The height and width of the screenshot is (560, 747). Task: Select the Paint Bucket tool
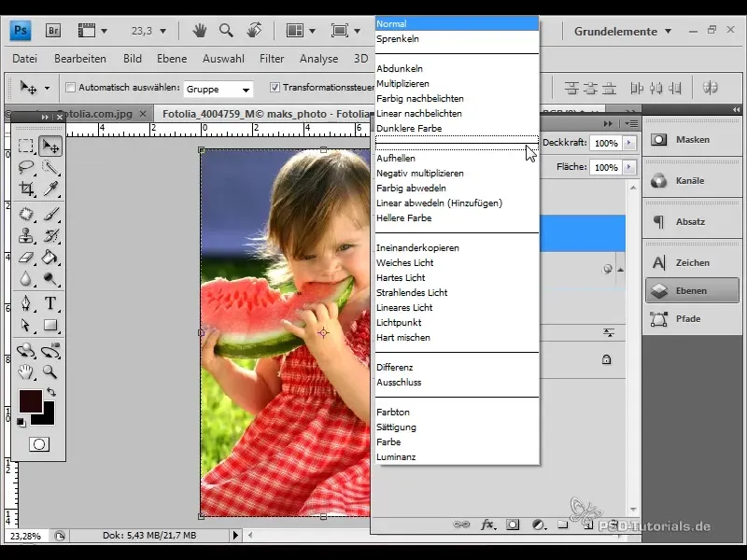coord(50,258)
